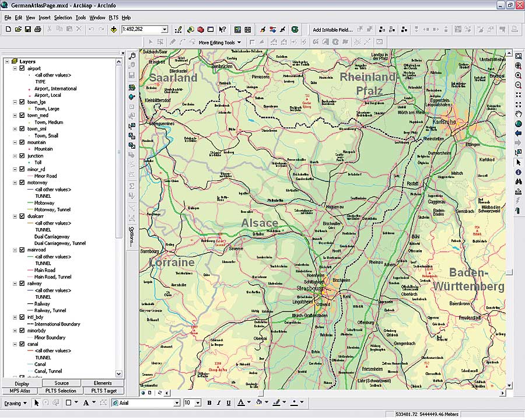The height and width of the screenshot is (420, 525).
Task: Switch to the Source tab
Action: coord(61,383)
